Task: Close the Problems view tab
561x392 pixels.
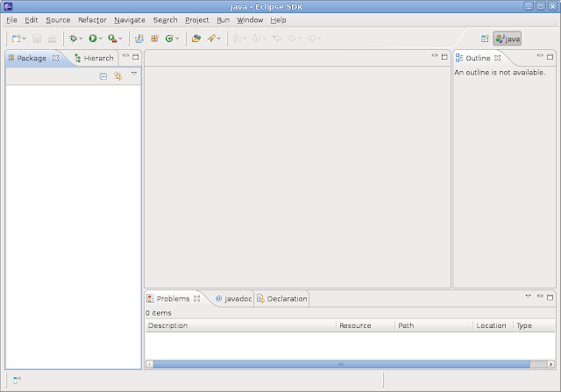Action: click(196, 298)
